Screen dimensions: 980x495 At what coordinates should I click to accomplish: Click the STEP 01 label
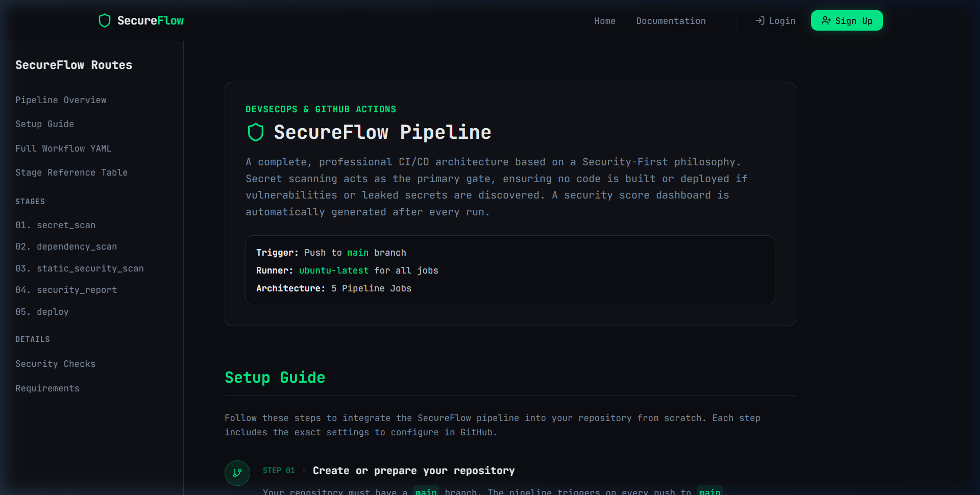pyautogui.click(x=279, y=471)
